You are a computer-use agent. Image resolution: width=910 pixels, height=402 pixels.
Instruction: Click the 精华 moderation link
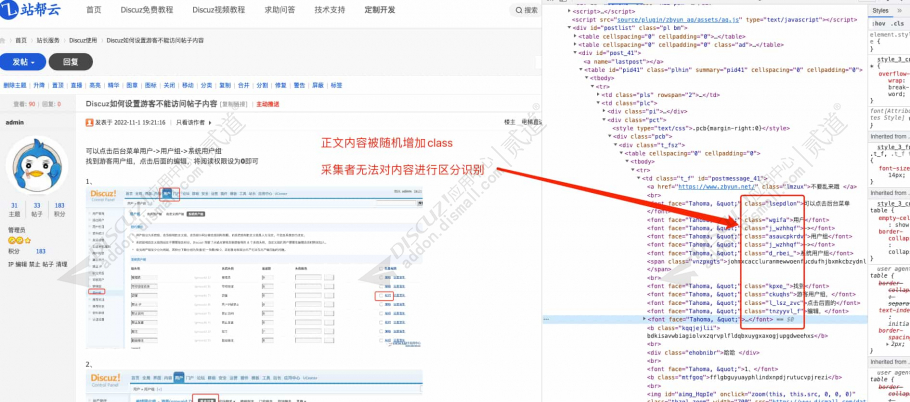113,85
